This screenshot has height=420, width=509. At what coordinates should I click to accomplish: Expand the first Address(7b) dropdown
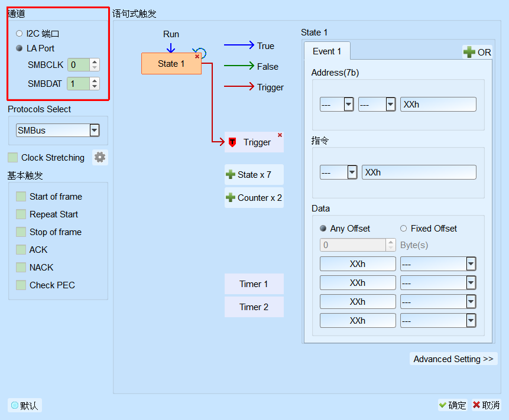click(x=336, y=105)
